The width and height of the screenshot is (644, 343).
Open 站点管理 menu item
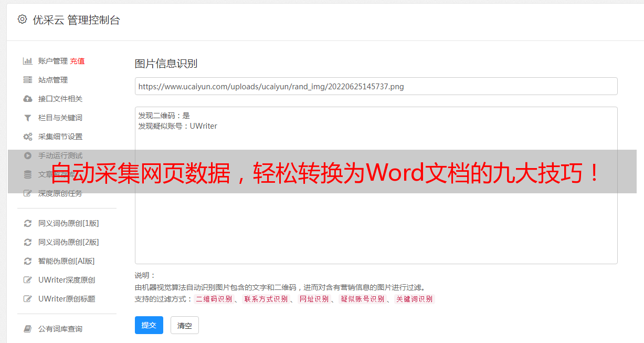click(53, 80)
